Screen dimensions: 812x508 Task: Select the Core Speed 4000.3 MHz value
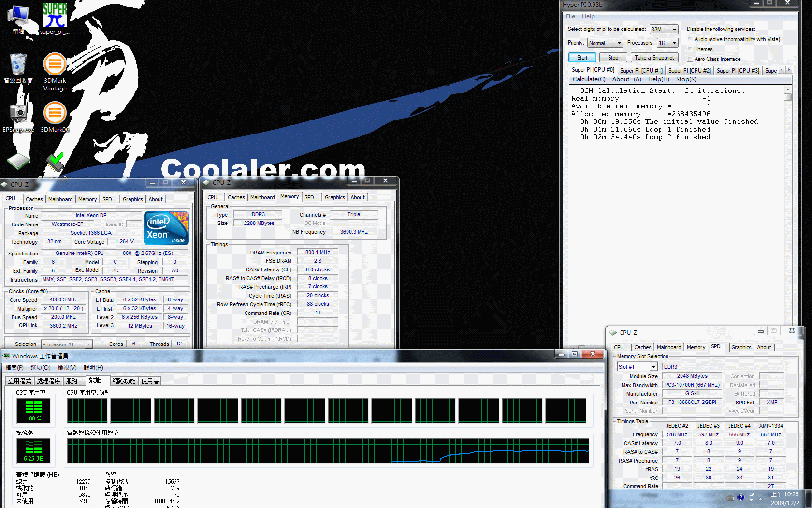(x=63, y=300)
